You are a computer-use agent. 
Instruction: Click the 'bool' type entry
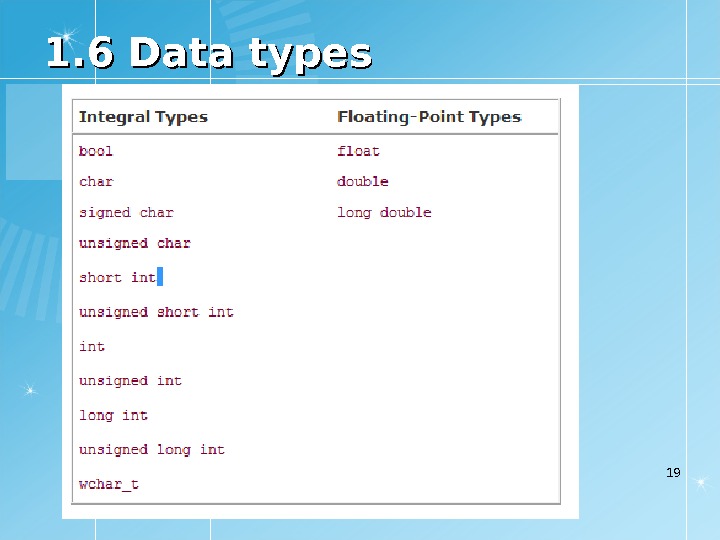(x=96, y=151)
